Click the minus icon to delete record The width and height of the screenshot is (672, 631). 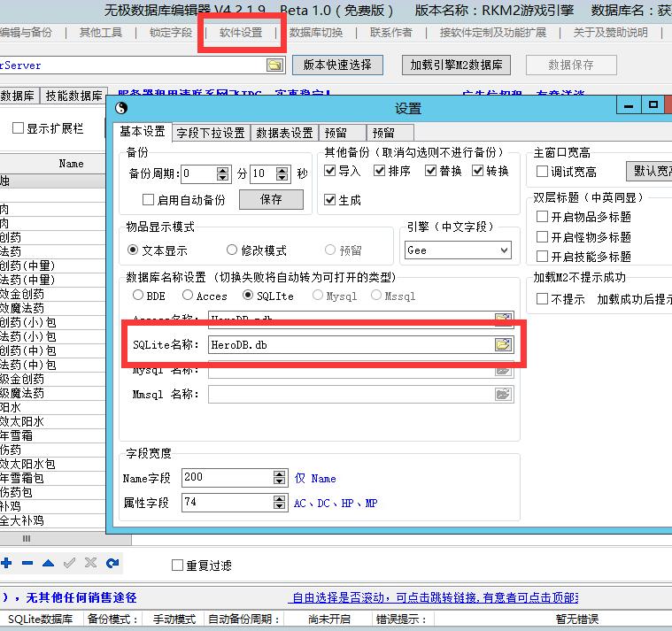click(27, 563)
